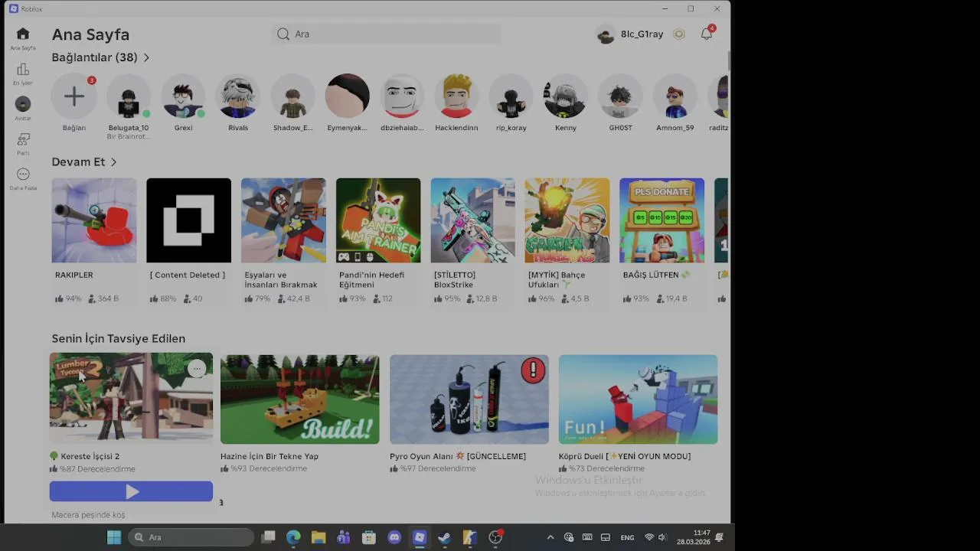The width and height of the screenshot is (980, 551).
Task: Click the Devam Et heading
Action: 78,162
